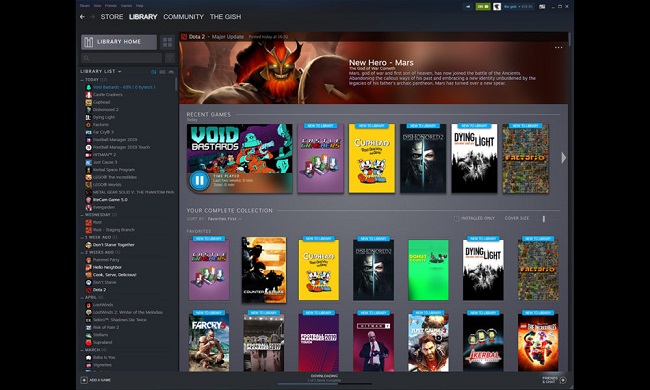Switch to the Store tab
Screen dimensions: 650x390
(112, 17)
